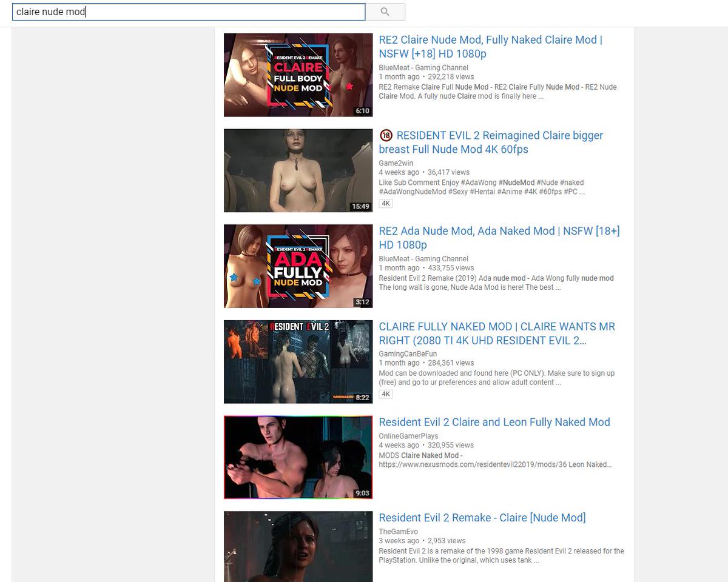Image resolution: width=728 pixels, height=582 pixels.
Task: Open the GamingCanBeFun channel link
Action: tap(408, 353)
